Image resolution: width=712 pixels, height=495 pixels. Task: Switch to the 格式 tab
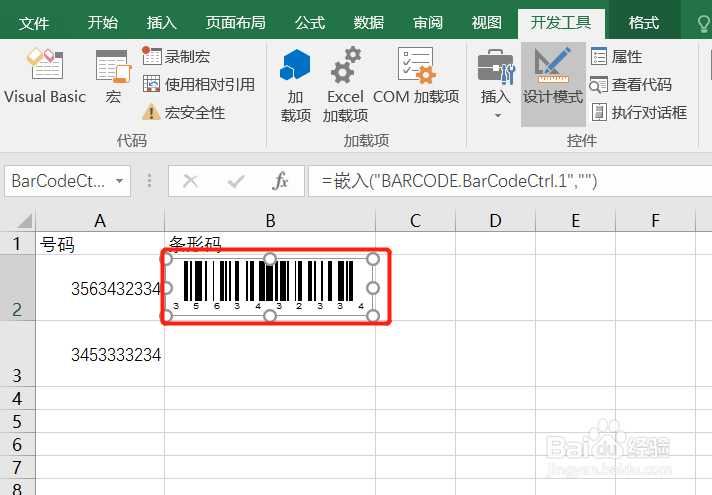click(644, 23)
